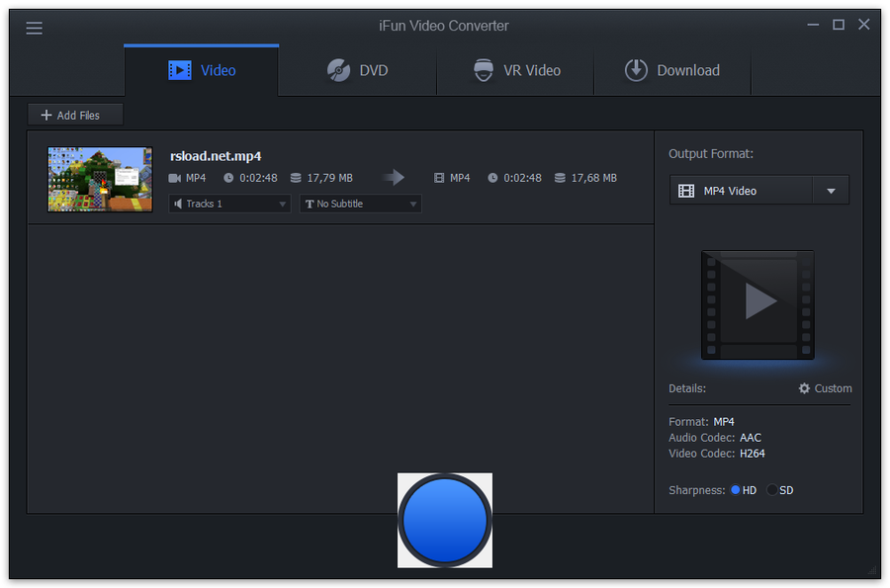The image size is (890, 588).
Task: Click the Add Files button
Action: (x=74, y=114)
